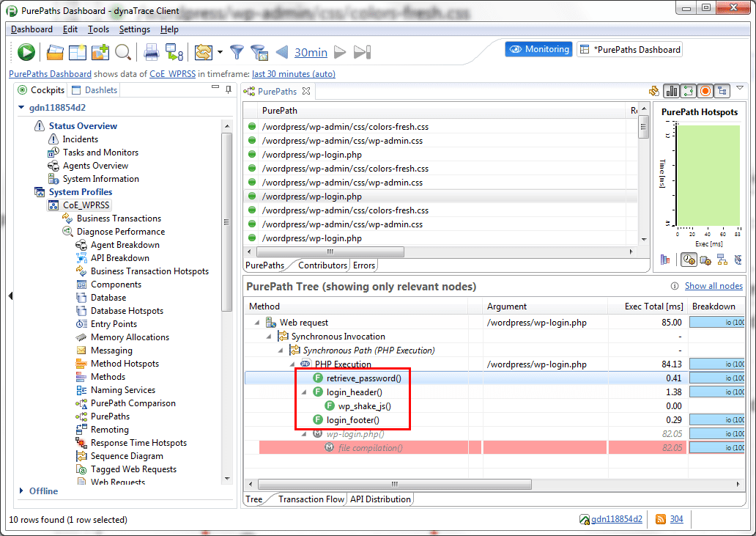This screenshot has height=536, width=756.
Task: Open the Tools menu
Action: pos(98,29)
